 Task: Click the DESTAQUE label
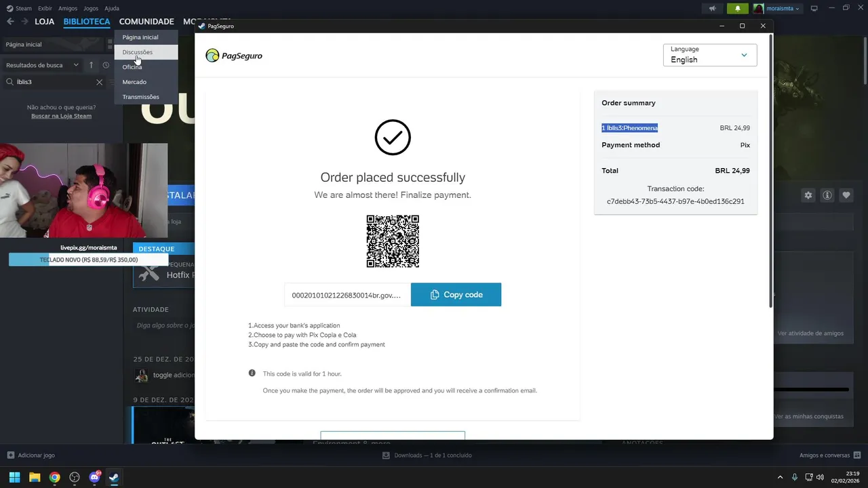pyautogui.click(x=157, y=249)
